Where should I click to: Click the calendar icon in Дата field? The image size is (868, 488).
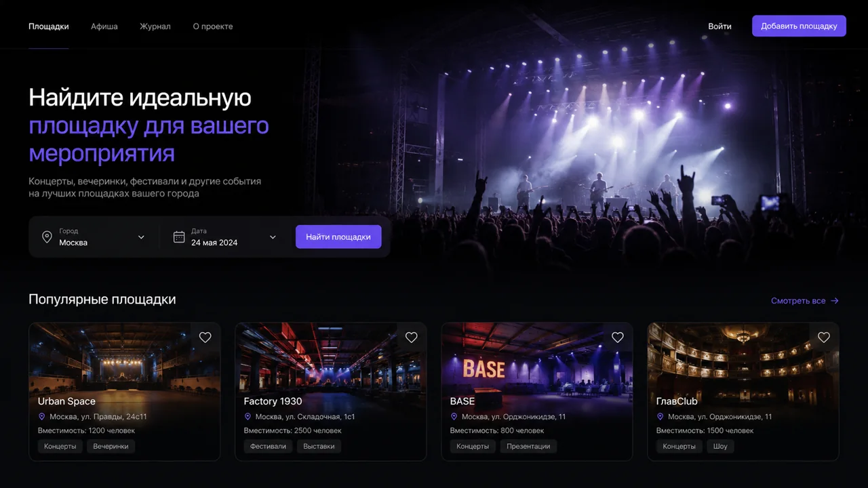(179, 237)
